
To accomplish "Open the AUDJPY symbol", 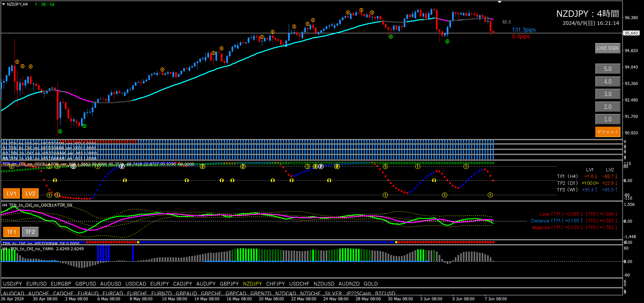I will 206,284.
